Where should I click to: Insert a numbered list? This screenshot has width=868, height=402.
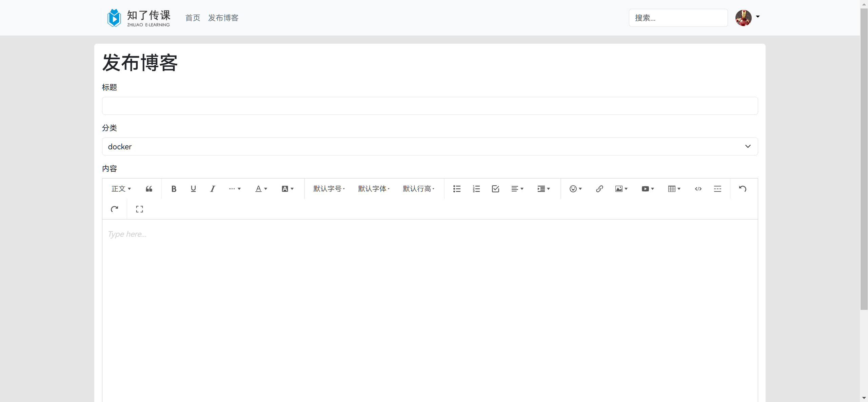coord(476,189)
